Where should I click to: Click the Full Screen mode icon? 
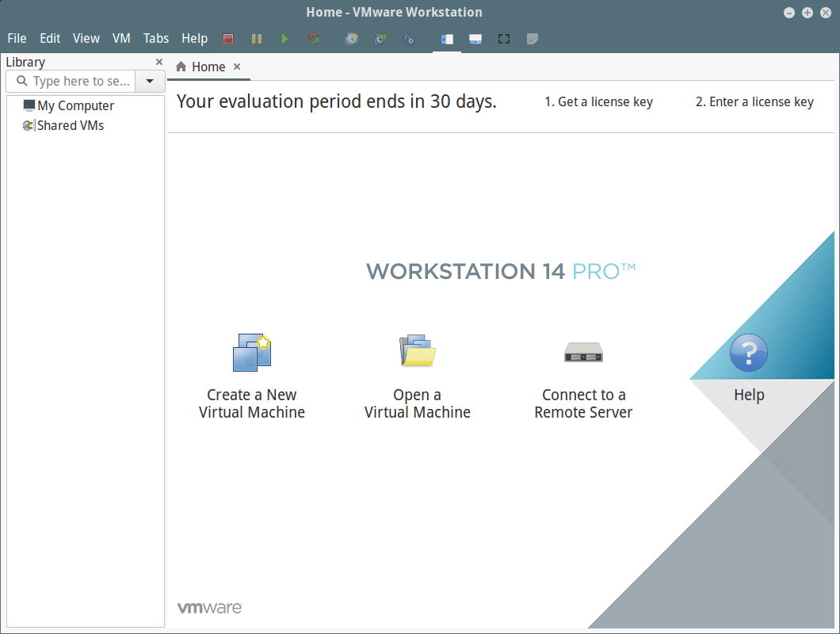coord(503,39)
